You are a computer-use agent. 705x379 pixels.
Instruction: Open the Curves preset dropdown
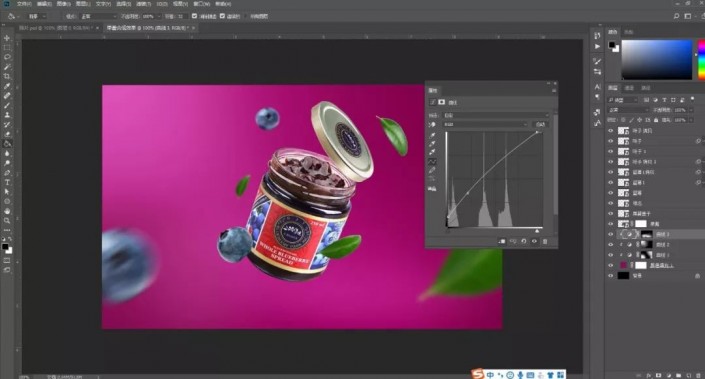[x=496, y=116]
